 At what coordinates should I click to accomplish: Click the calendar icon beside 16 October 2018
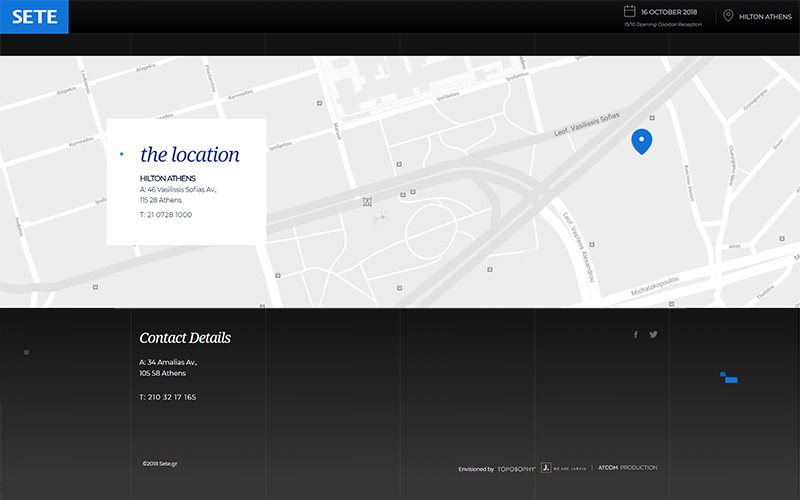coord(630,11)
